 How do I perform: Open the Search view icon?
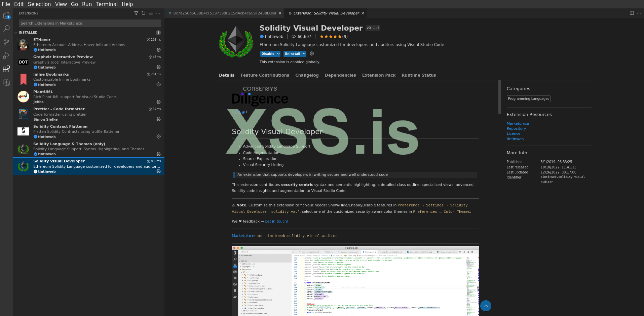click(x=6, y=29)
